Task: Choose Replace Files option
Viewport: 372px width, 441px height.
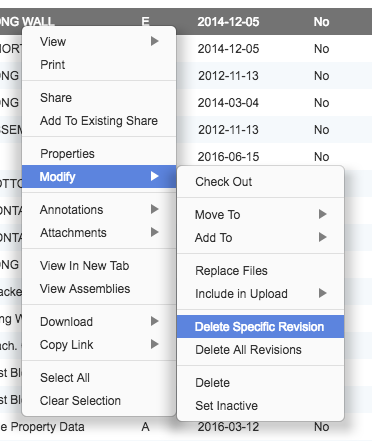Action: tap(260, 271)
